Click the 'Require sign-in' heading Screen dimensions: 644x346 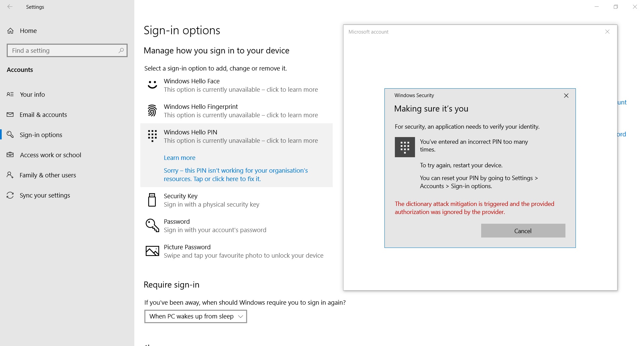coord(172,285)
